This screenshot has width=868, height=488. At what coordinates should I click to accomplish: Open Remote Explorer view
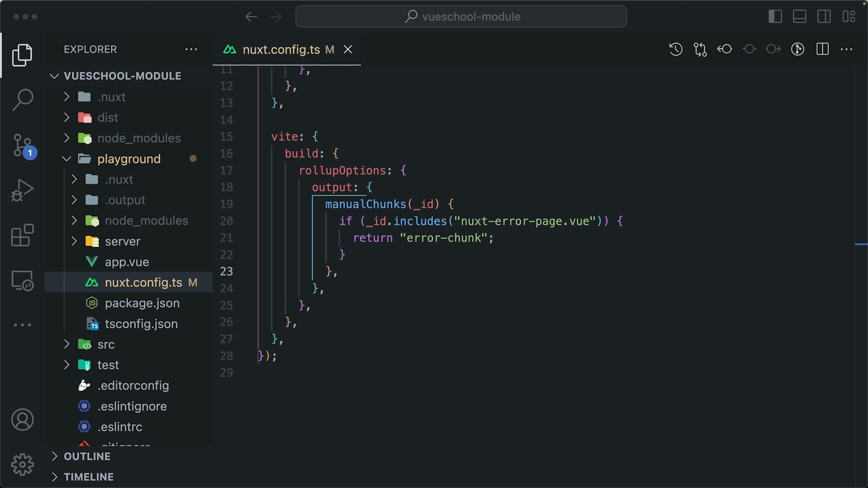pyautogui.click(x=22, y=281)
